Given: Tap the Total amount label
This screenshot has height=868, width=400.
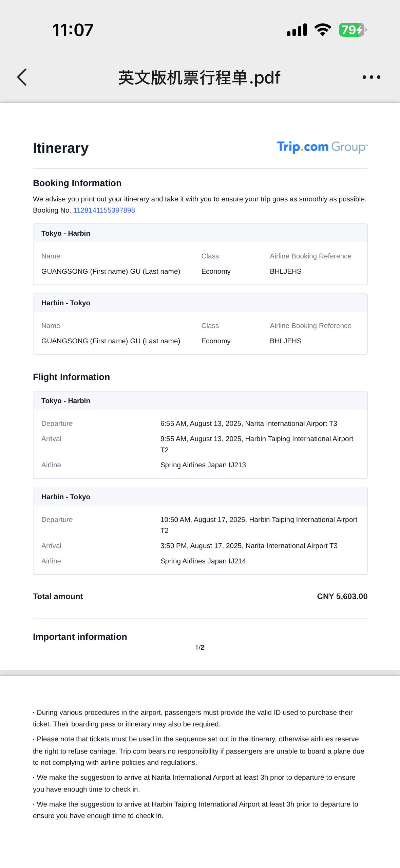Looking at the screenshot, I should (x=58, y=596).
